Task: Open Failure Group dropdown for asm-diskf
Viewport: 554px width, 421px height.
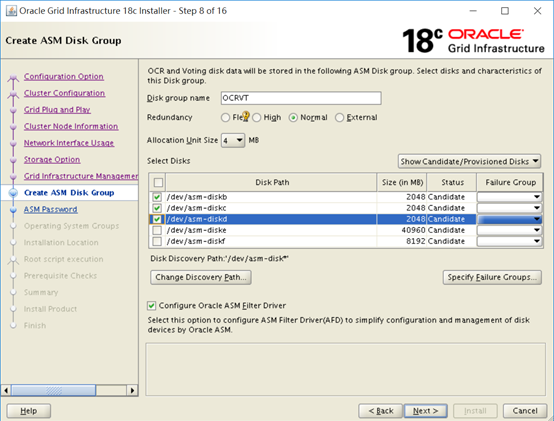Action: (509, 241)
